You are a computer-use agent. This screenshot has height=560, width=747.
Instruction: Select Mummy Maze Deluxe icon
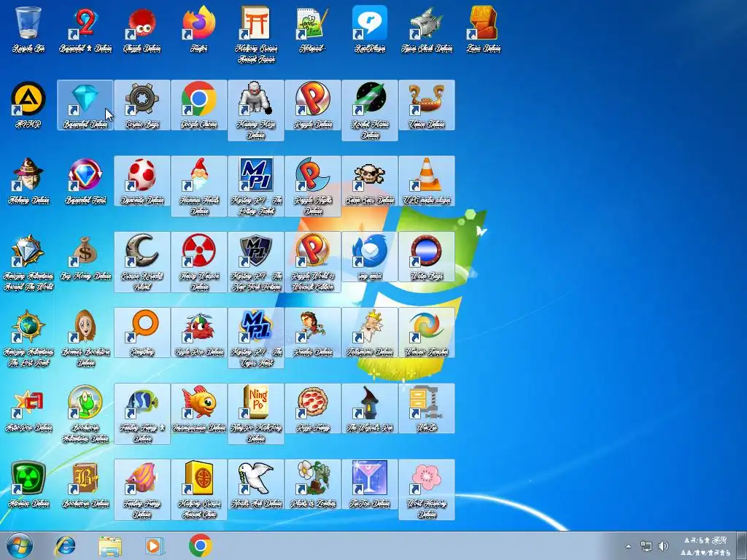pos(256,111)
